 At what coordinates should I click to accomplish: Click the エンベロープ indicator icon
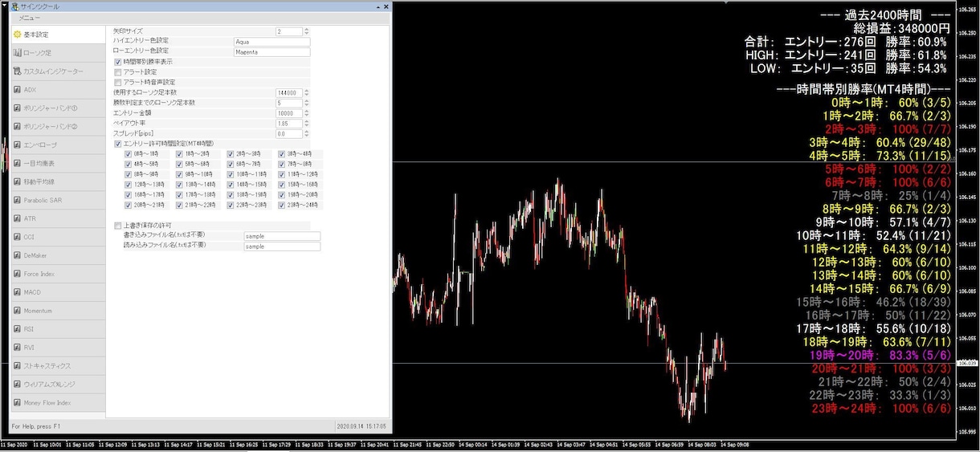tap(17, 145)
